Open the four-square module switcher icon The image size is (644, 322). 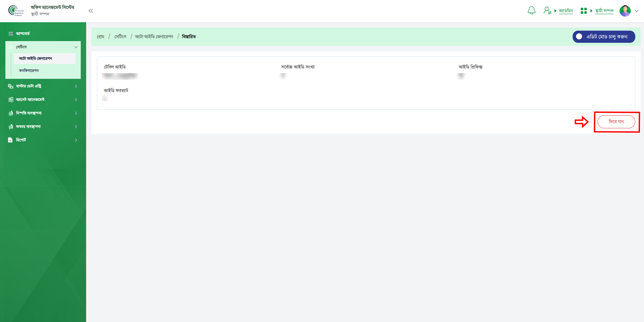click(x=583, y=11)
